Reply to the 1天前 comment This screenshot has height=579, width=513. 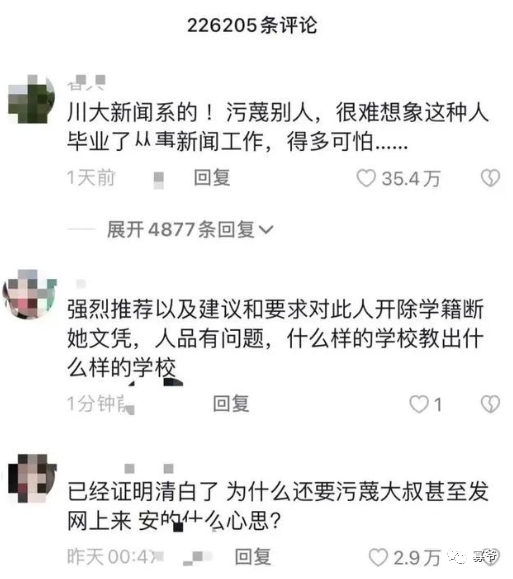(x=212, y=178)
